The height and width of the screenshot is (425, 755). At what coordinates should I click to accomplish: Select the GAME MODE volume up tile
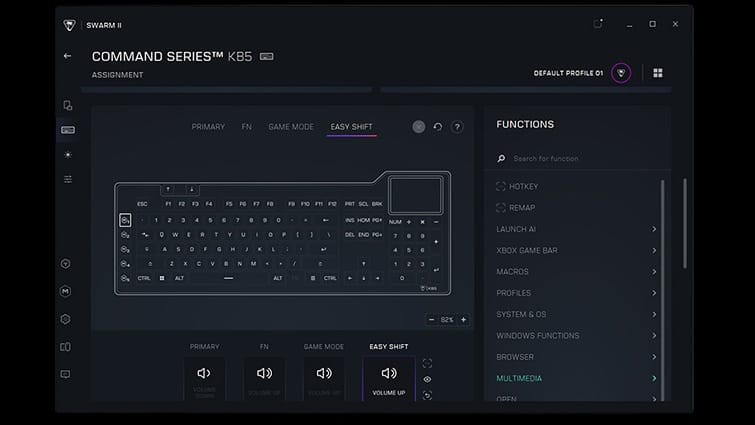(324, 379)
